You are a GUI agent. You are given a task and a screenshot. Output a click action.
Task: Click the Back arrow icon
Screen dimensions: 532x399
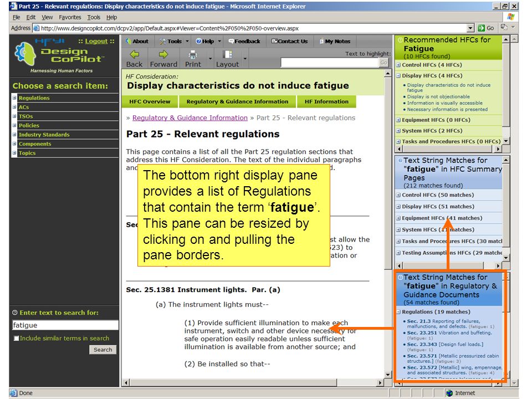[x=134, y=54]
